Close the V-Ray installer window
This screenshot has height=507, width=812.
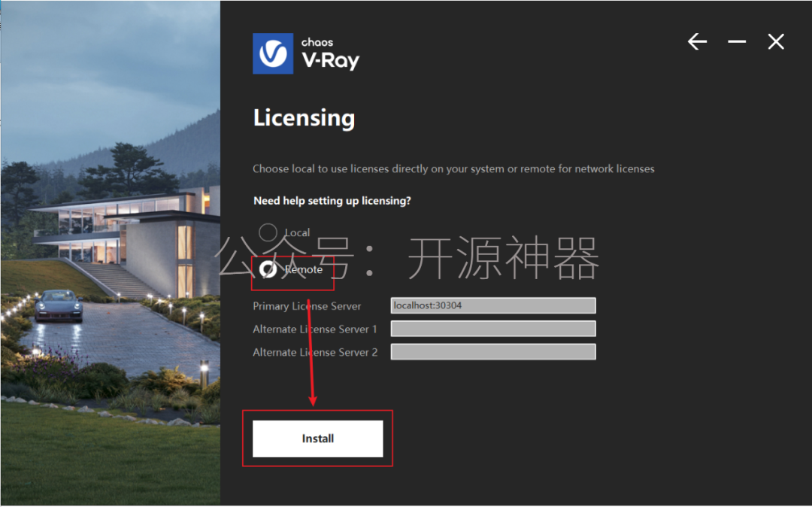click(x=776, y=41)
